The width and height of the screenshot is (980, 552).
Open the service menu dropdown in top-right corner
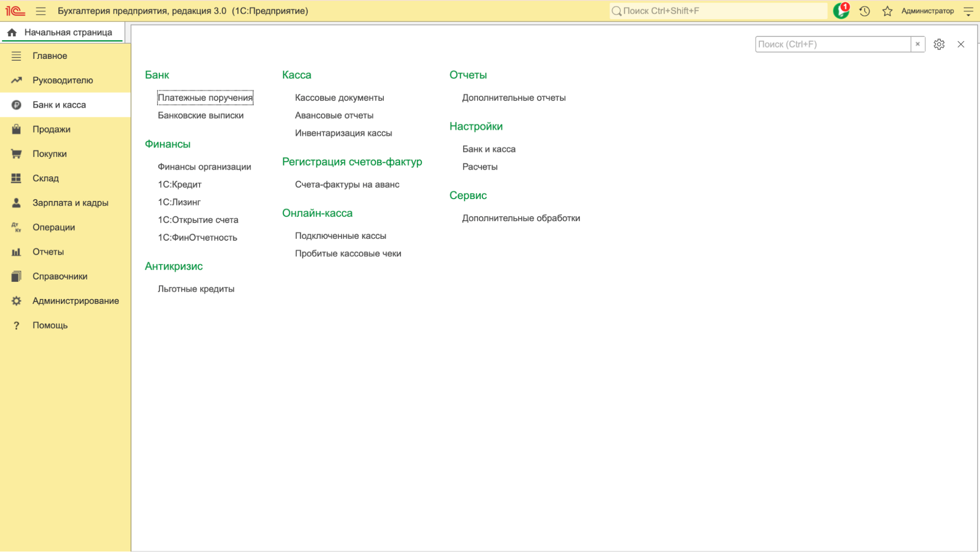pyautogui.click(x=968, y=11)
